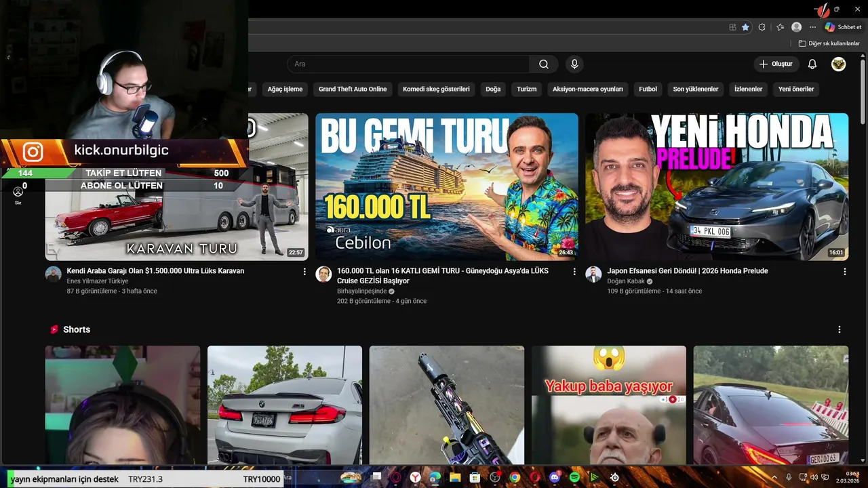Open File Explorer from taskbar
868x488 pixels.
click(x=454, y=477)
